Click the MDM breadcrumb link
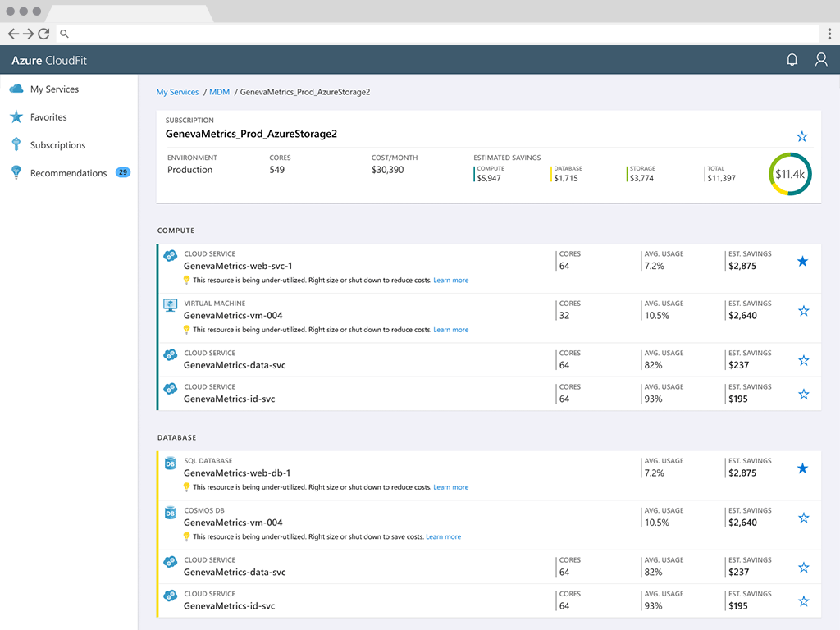The image size is (840, 630). click(219, 92)
